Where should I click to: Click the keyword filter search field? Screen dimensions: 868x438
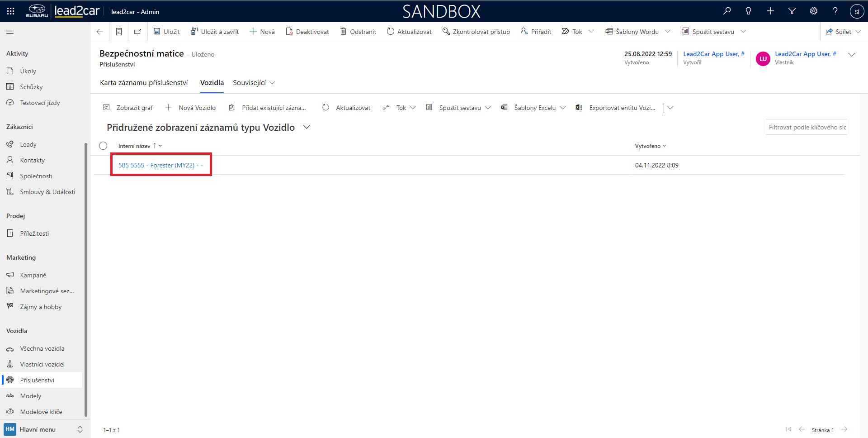pos(806,127)
